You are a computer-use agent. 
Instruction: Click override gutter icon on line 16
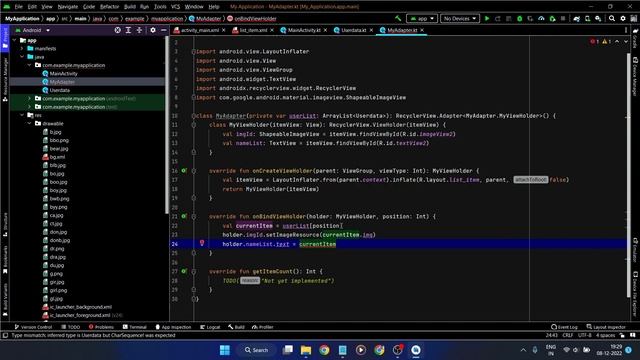(184, 171)
